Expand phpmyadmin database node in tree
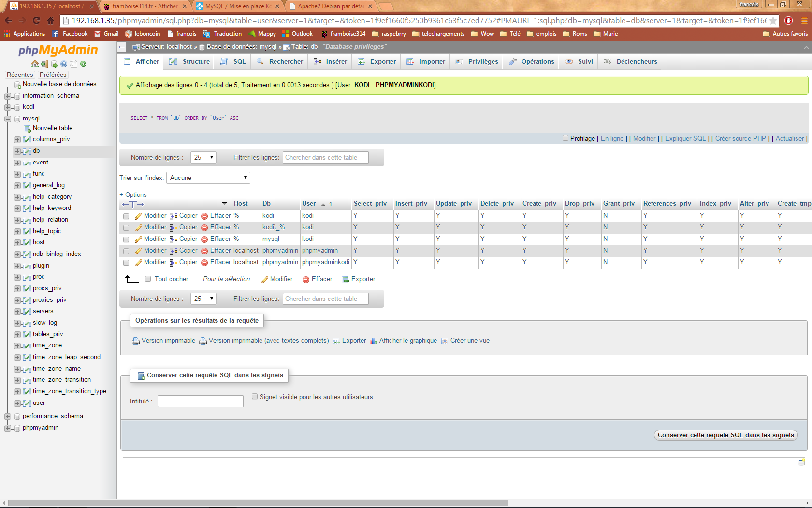 click(x=8, y=428)
